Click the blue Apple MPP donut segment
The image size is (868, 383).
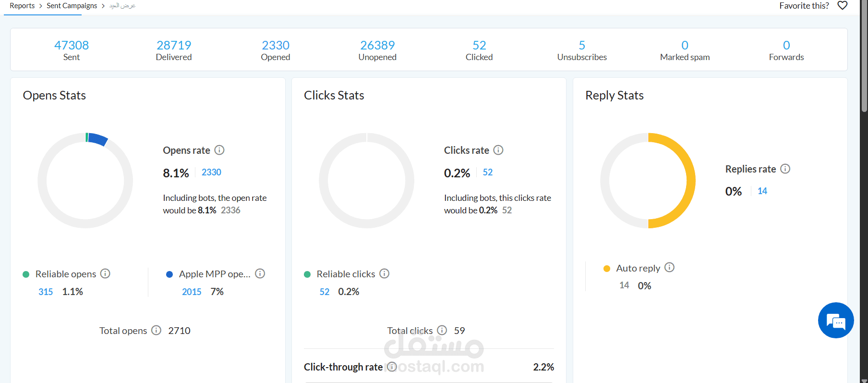pos(98,139)
